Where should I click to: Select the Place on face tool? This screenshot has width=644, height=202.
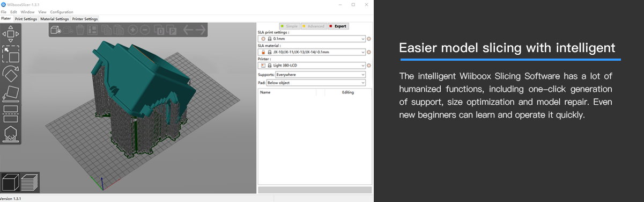tap(11, 93)
